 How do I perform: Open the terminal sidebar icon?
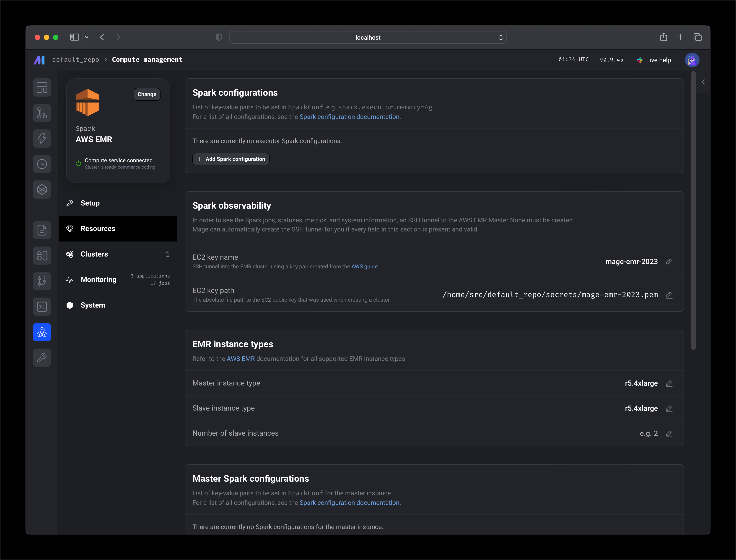[42, 307]
